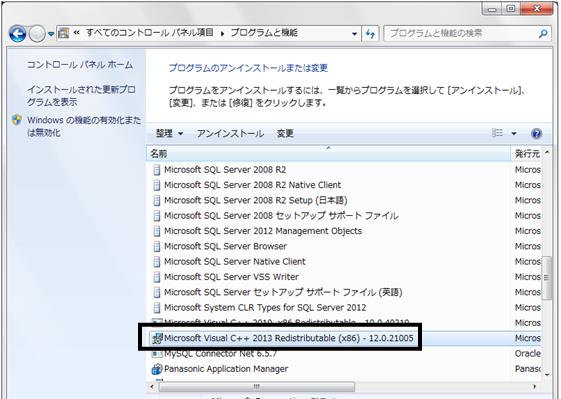Click the refresh button beside address bar

tap(370, 34)
